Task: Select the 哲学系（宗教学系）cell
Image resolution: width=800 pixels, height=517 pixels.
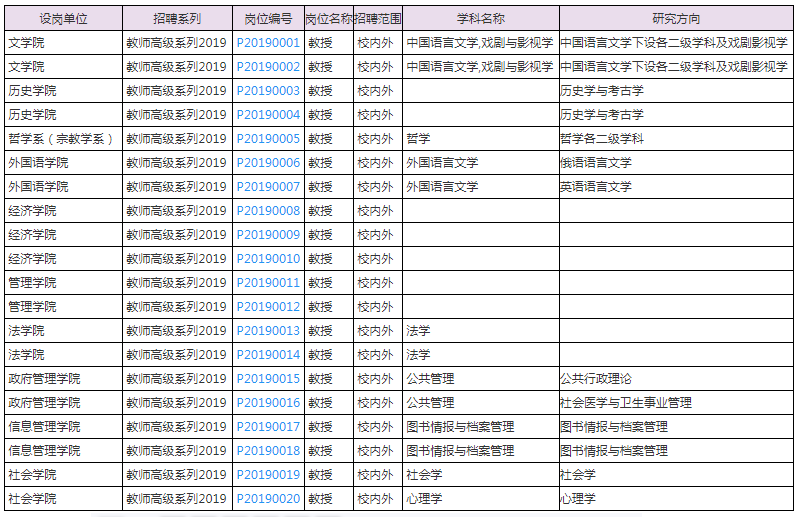Action: click(x=60, y=139)
